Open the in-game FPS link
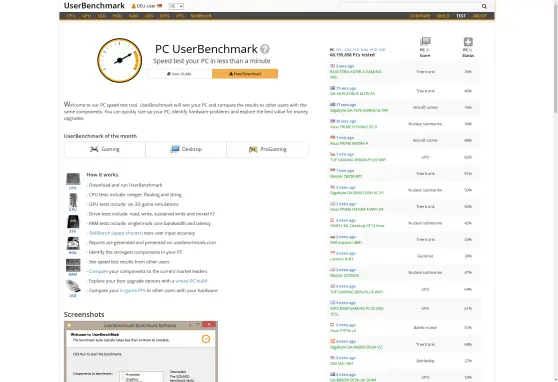Viewport: 558px width, 382px height. coord(133,291)
